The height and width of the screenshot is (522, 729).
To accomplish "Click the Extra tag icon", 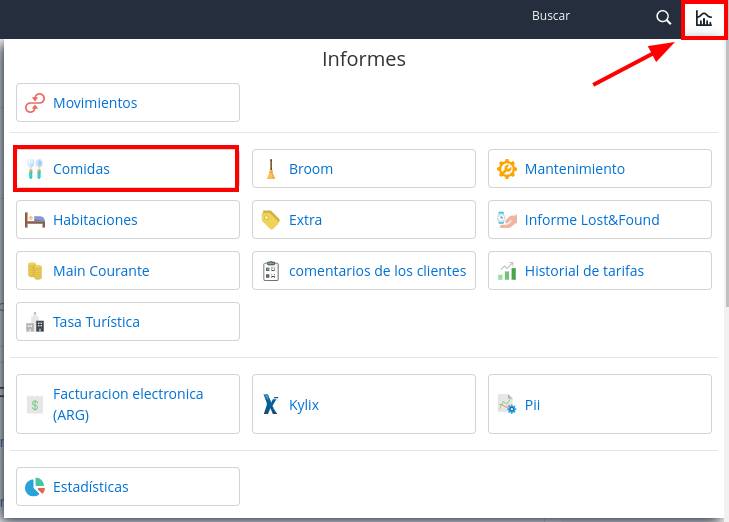I will click(x=271, y=220).
